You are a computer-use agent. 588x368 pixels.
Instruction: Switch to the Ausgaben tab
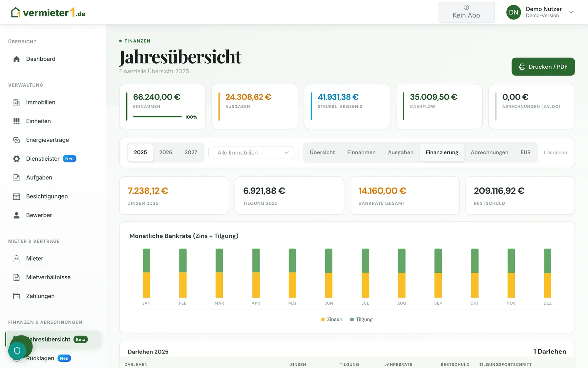(x=401, y=152)
